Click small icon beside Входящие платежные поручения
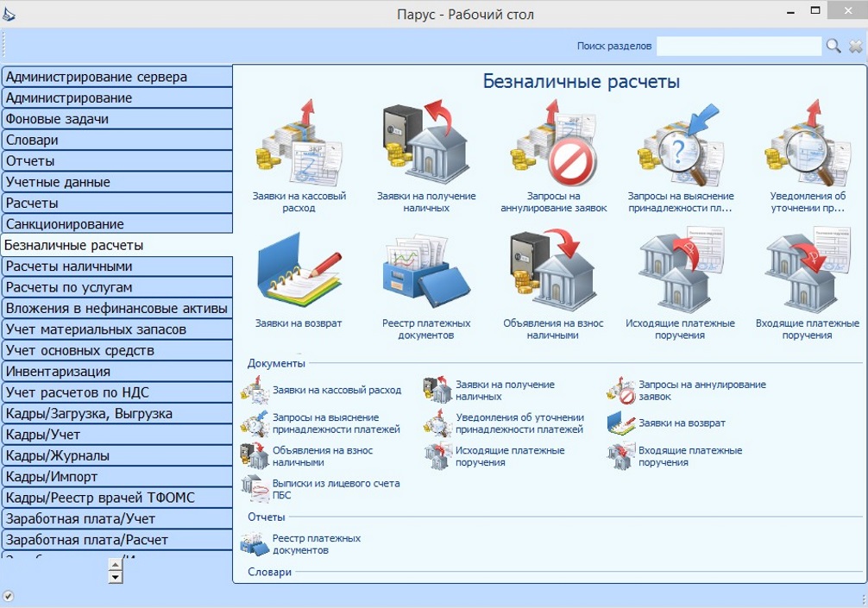 pos(620,456)
